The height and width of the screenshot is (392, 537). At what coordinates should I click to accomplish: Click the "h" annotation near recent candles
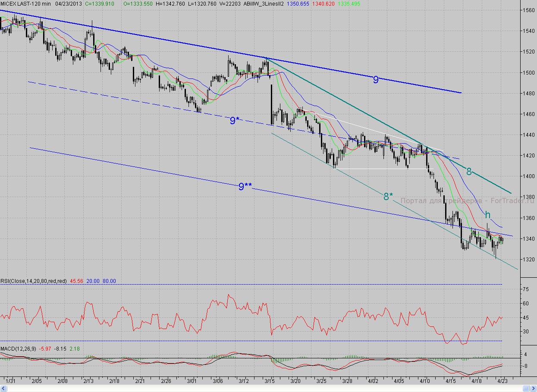coord(487,215)
